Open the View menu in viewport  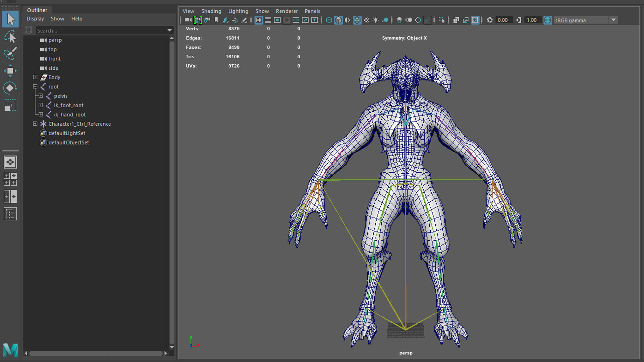tap(188, 11)
